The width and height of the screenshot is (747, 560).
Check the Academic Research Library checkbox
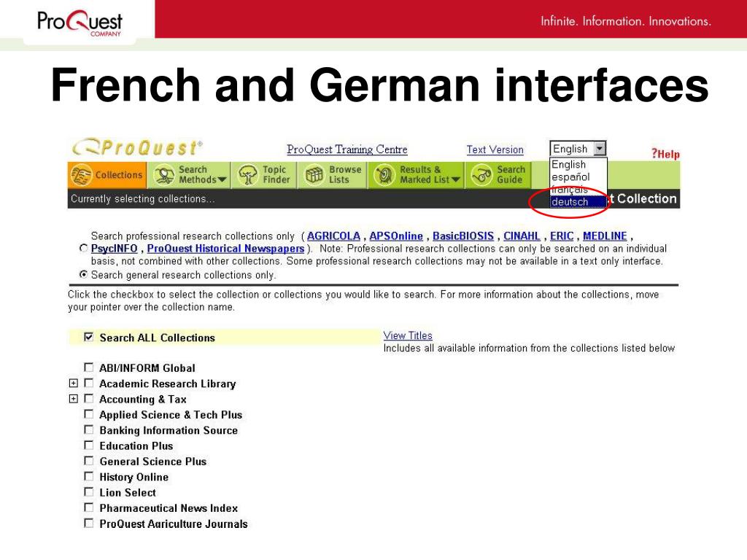click(88, 383)
